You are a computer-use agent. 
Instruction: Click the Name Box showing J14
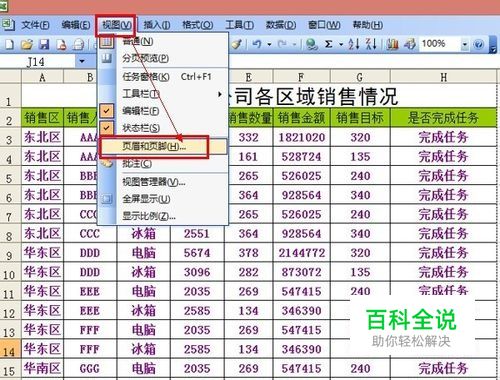point(38,62)
